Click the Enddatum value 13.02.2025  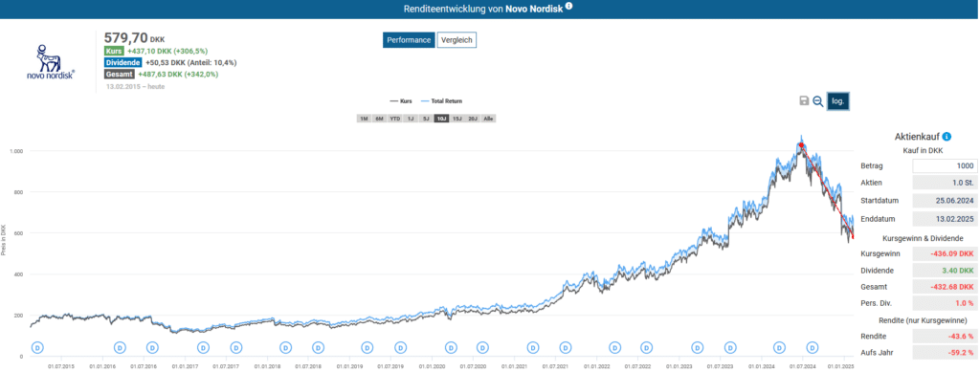945,218
